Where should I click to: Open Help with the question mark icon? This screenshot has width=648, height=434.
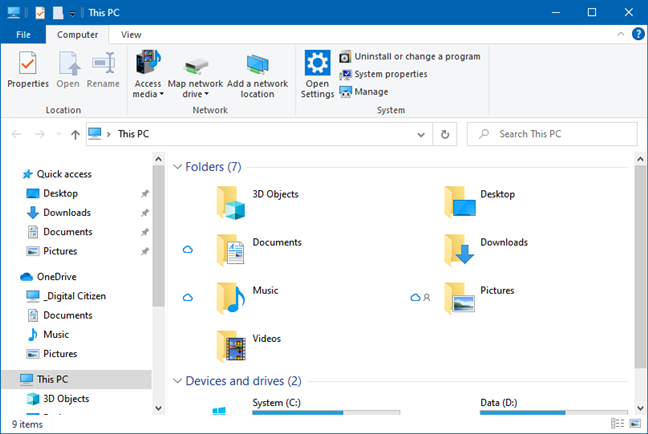638,34
